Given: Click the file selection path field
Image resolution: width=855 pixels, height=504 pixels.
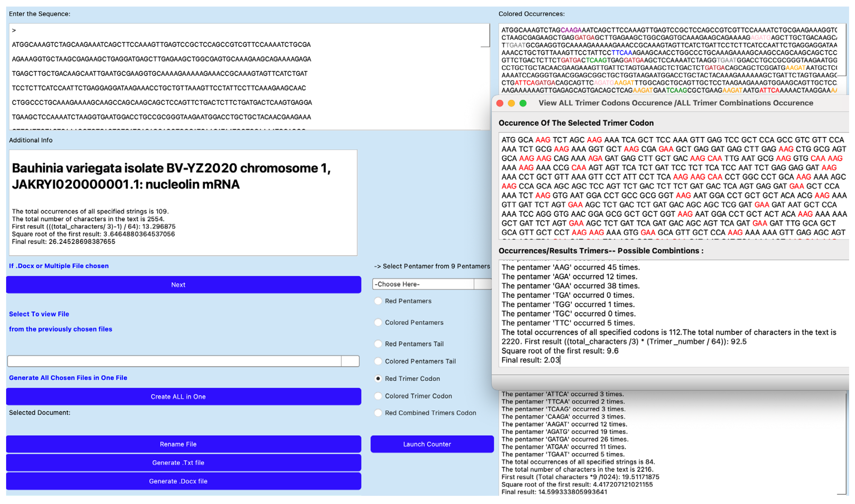Looking at the screenshot, I should (173, 361).
